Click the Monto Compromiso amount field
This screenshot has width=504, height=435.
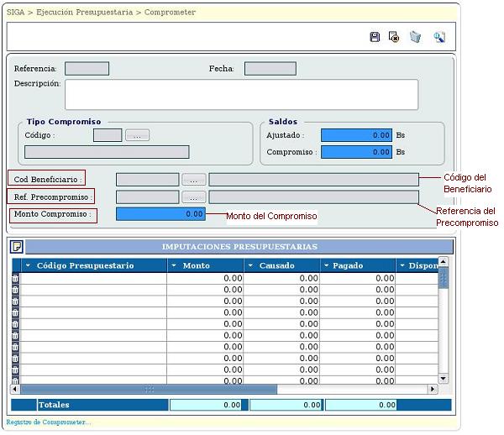(160, 214)
